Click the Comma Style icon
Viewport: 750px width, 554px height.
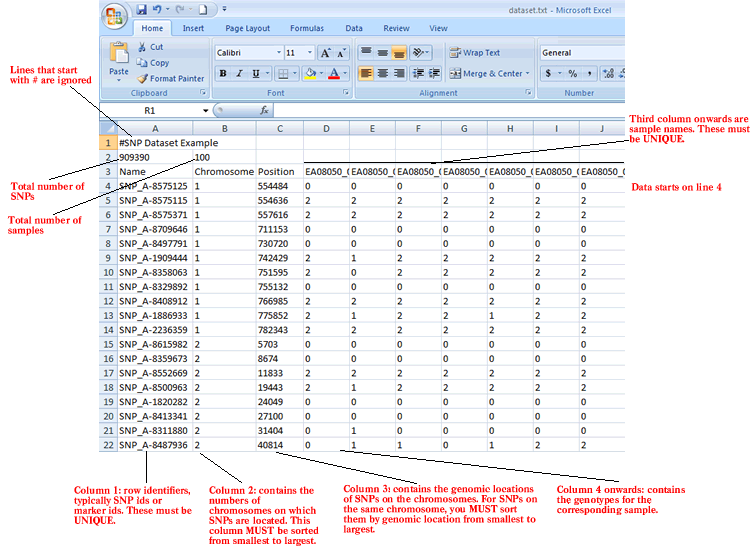(589, 74)
